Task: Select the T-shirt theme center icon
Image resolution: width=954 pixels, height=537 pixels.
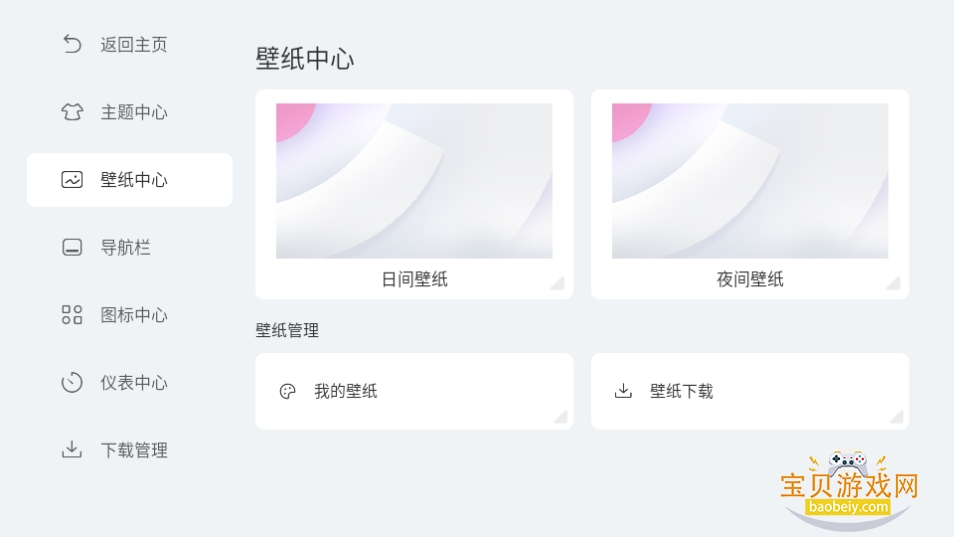Action: 72,112
